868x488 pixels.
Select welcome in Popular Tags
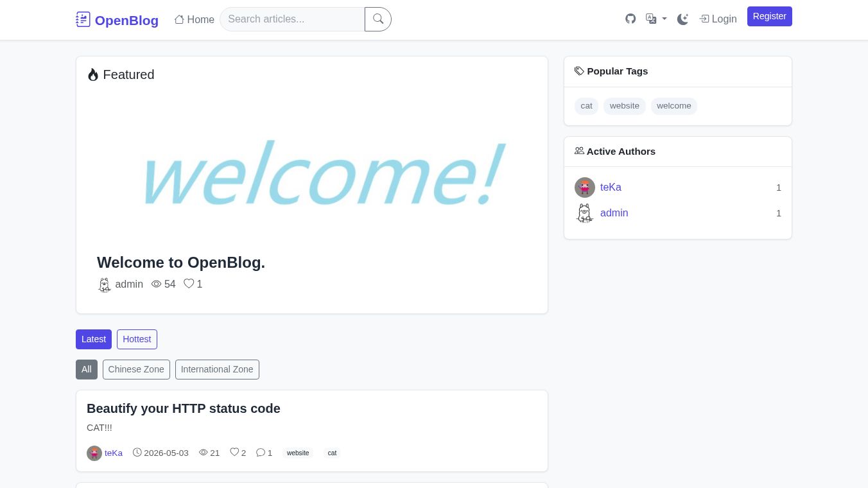(x=674, y=106)
